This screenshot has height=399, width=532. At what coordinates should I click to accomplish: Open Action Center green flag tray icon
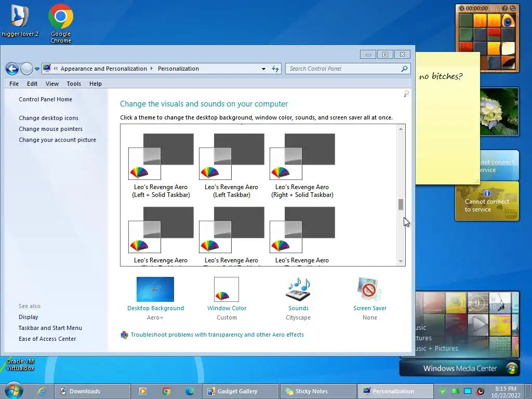tap(455, 391)
